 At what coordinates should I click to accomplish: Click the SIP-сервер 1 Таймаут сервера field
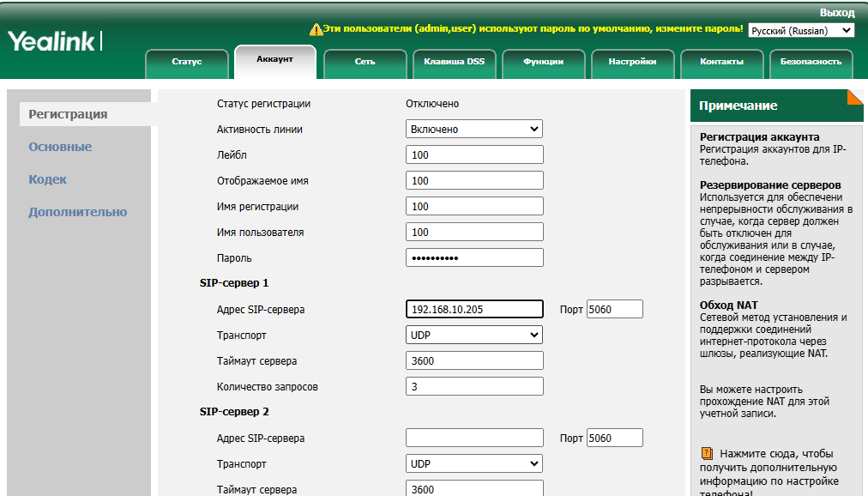(x=474, y=361)
